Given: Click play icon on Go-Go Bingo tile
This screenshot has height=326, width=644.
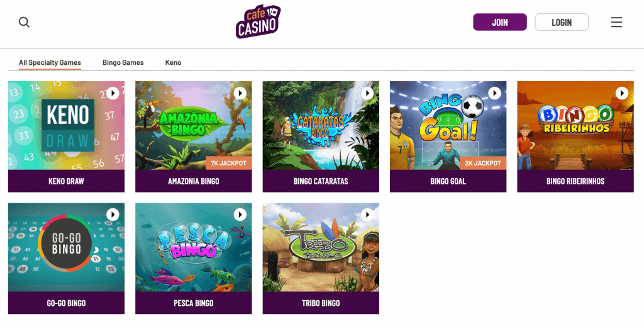Looking at the screenshot, I should tap(113, 214).
